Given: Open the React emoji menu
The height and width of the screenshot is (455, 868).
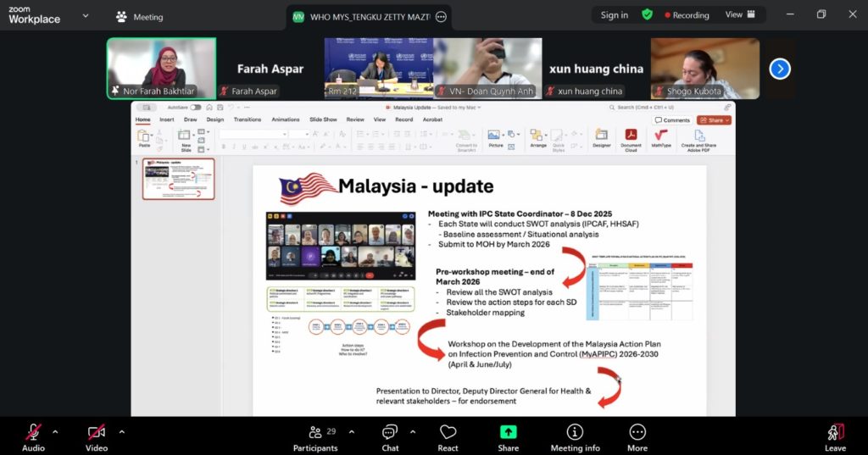Looking at the screenshot, I should pyautogui.click(x=448, y=436).
